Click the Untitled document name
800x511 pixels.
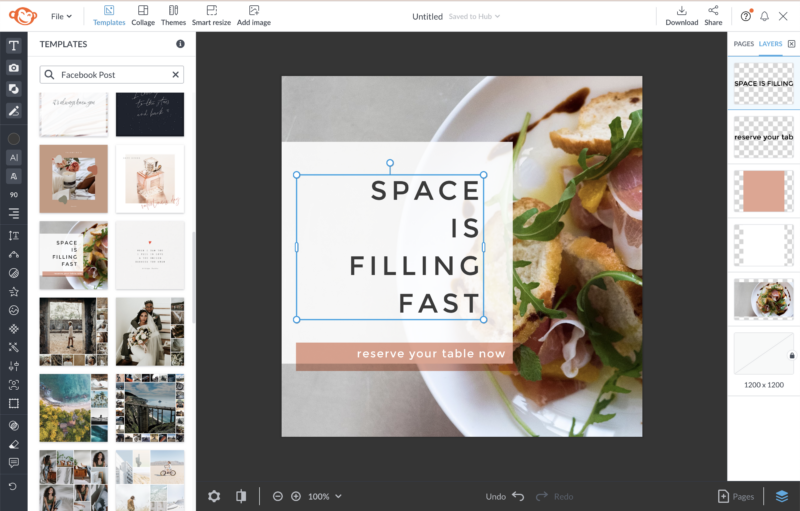pyautogui.click(x=428, y=16)
